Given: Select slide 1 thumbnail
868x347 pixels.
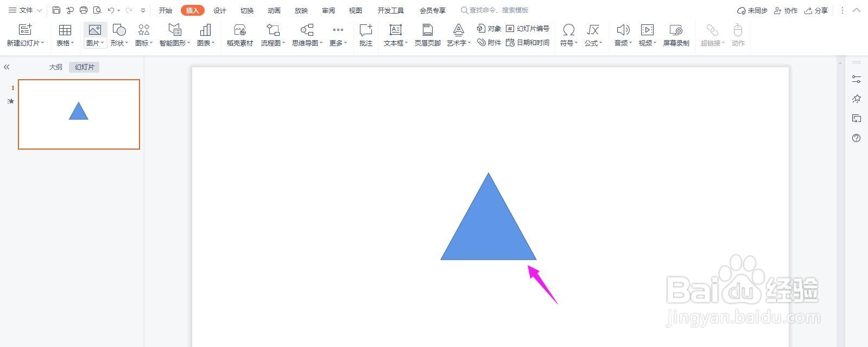Looking at the screenshot, I should pos(79,114).
